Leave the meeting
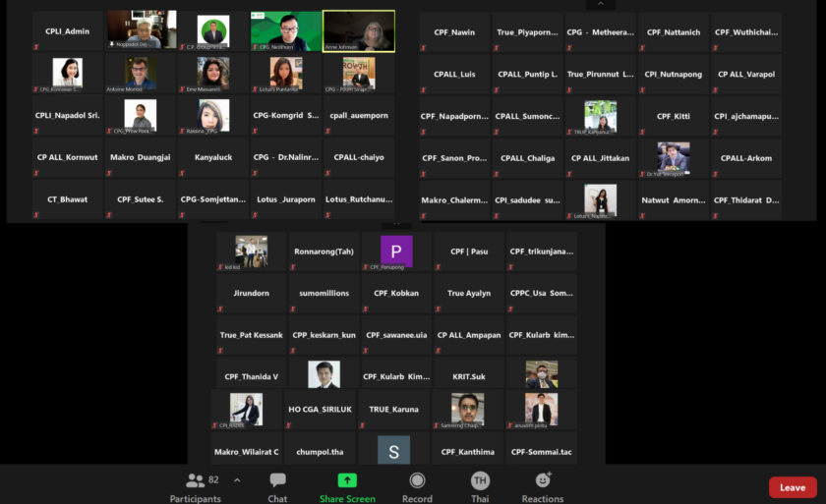Screen dimensions: 826x504 (793, 487)
